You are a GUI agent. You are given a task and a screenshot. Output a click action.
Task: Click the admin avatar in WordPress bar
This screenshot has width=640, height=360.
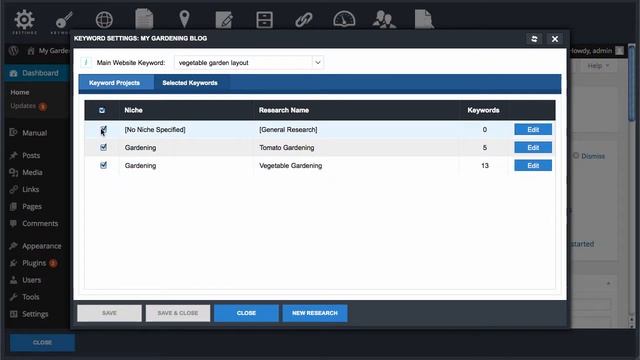coord(620,51)
